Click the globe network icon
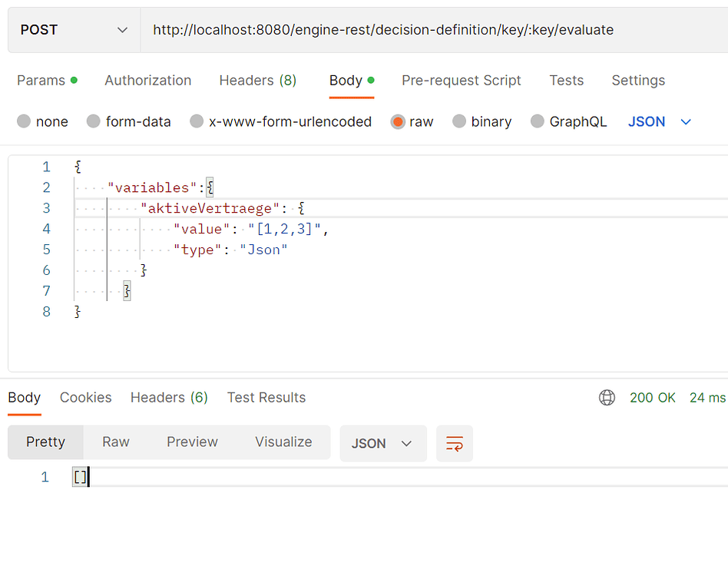Image resolution: width=728 pixels, height=576 pixels. (607, 397)
